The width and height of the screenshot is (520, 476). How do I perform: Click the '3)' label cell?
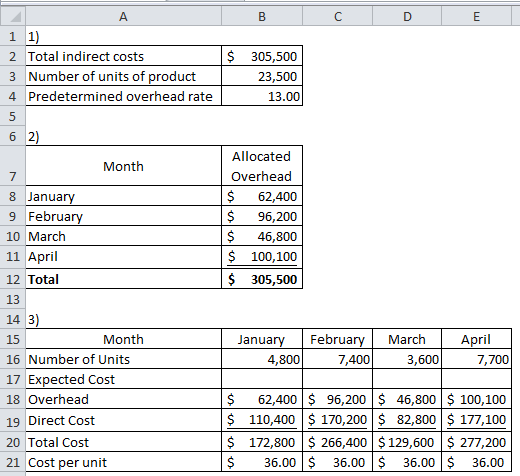(x=123, y=319)
